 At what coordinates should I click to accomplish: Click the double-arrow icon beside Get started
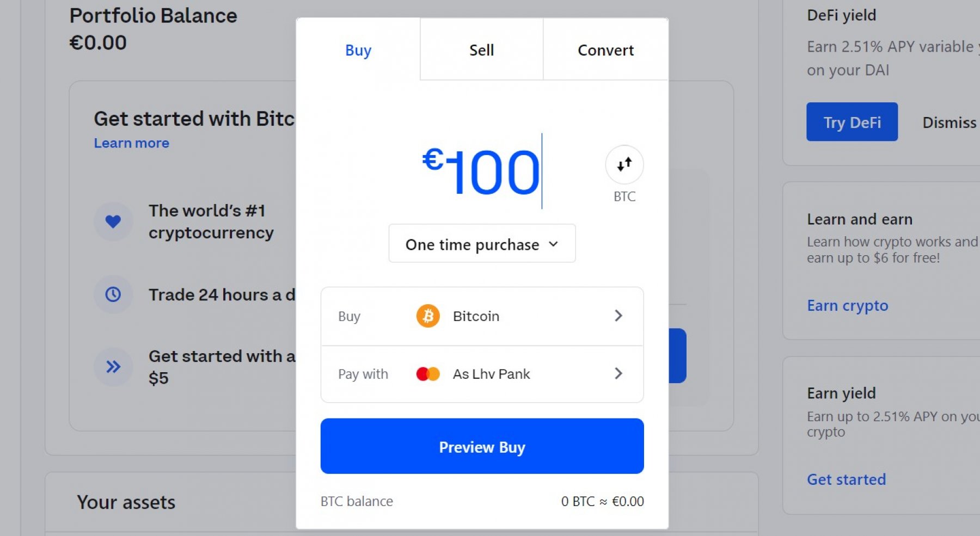[x=113, y=367]
